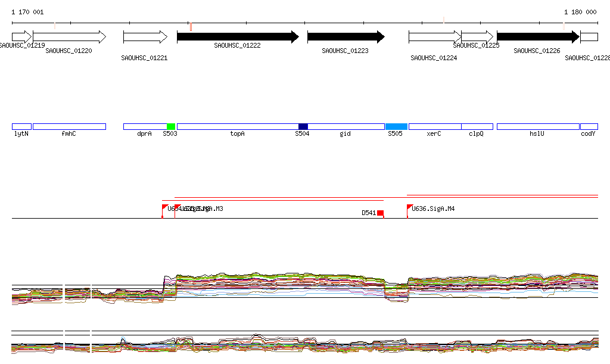Viewport: 610px width, 364px height.
Task: Select the black SAOUHSC_01223 gene arrow
Action: tap(346, 37)
